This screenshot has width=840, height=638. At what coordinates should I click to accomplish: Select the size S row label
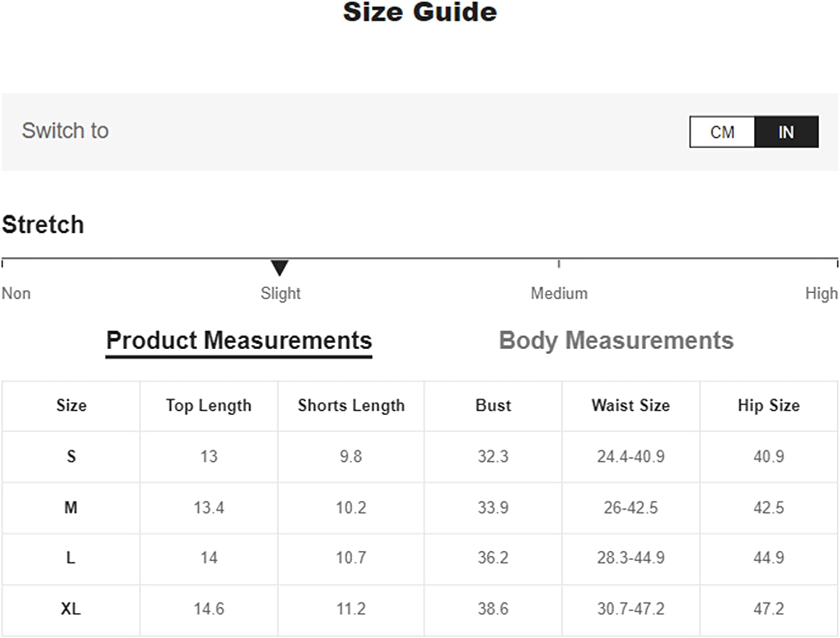pos(71,456)
